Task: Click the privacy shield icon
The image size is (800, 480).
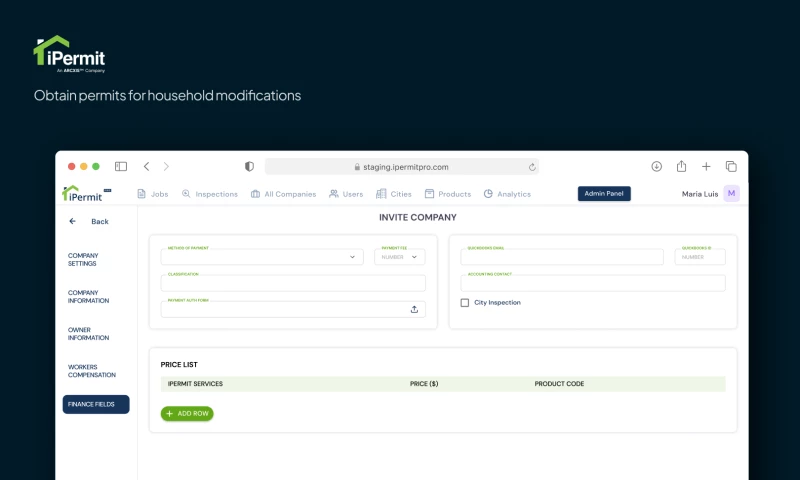Action: tap(249, 167)
